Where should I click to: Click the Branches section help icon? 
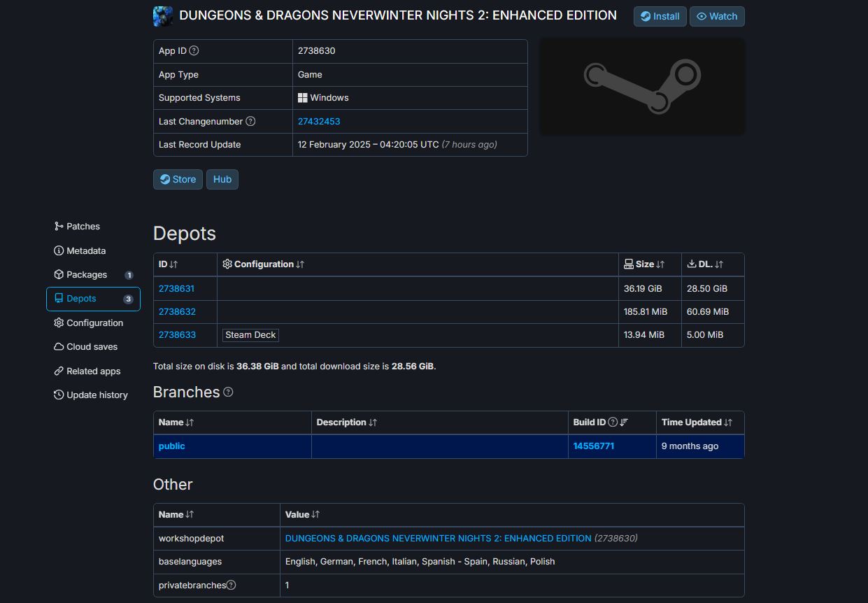click(x=228, y=392)
